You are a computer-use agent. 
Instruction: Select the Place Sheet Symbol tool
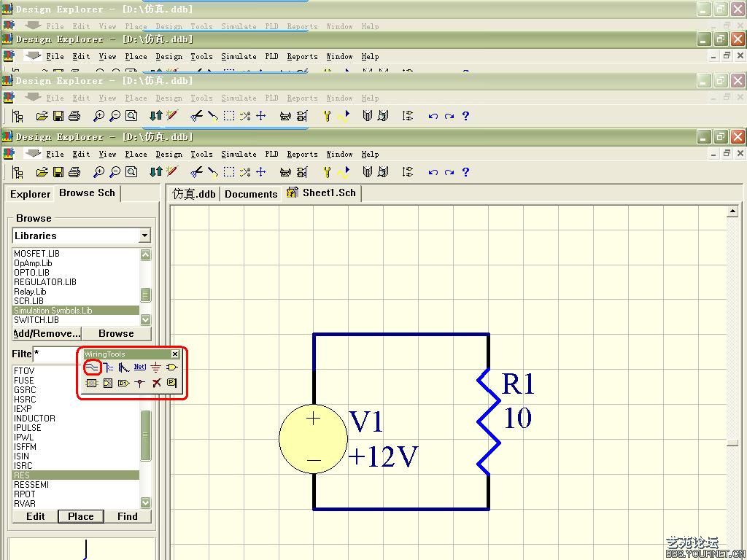point(92,383)
